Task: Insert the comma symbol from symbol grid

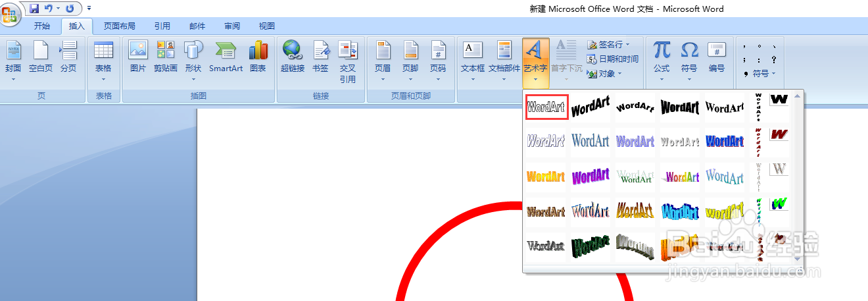Action: coord(745,47)
